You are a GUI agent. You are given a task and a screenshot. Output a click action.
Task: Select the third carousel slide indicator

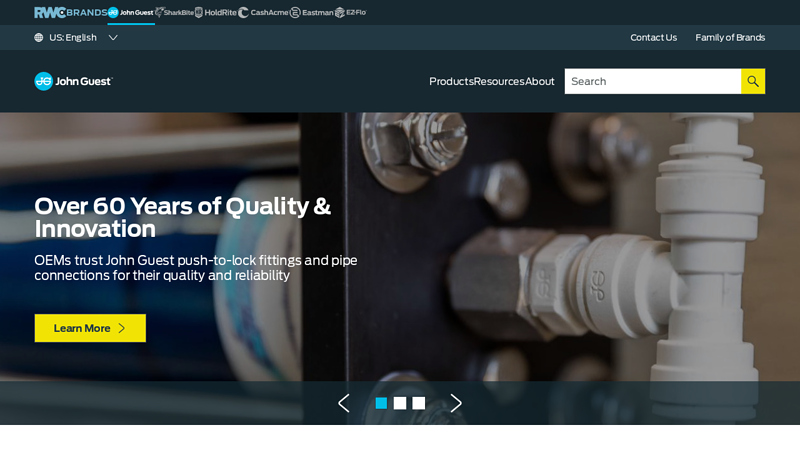click(x=419, y=403)
